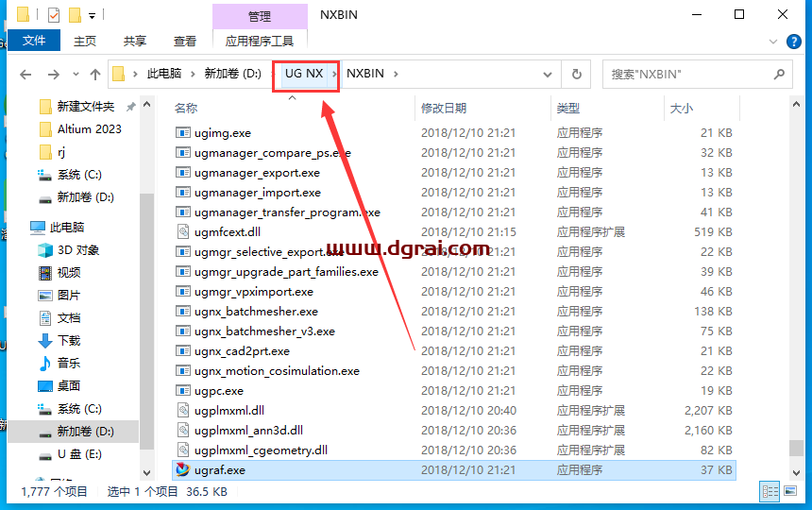This screenshot has width=812, height=510.
Task: Select 新加卷 (D:) under quick access
Action: point(85,197)
